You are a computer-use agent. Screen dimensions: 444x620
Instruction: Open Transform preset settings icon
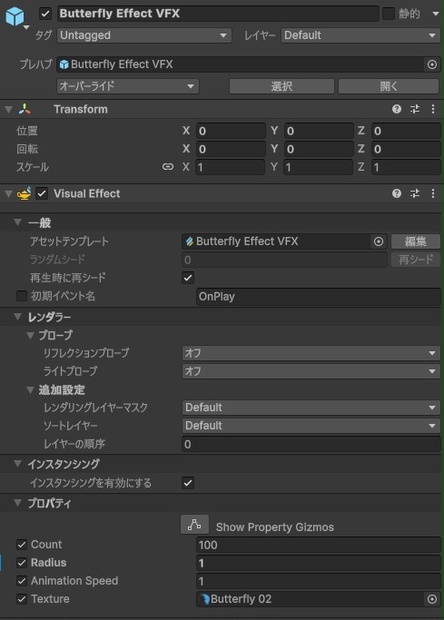(x=415, y=109)
